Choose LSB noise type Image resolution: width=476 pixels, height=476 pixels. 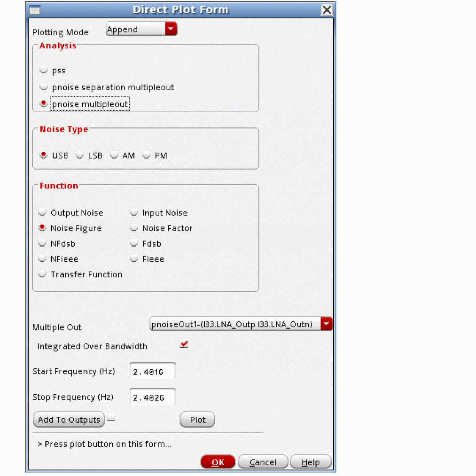[x=79, y=155]
